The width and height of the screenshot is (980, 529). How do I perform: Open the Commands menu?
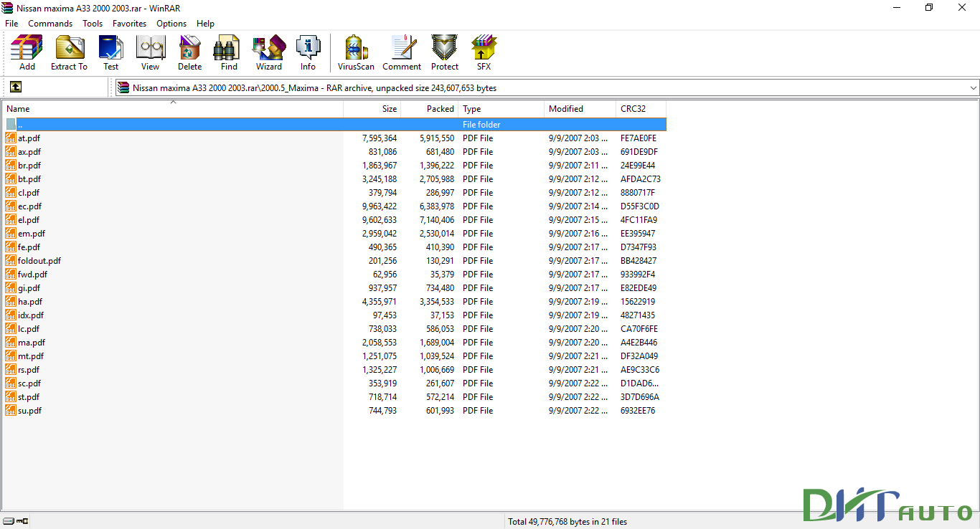point(50,24)
